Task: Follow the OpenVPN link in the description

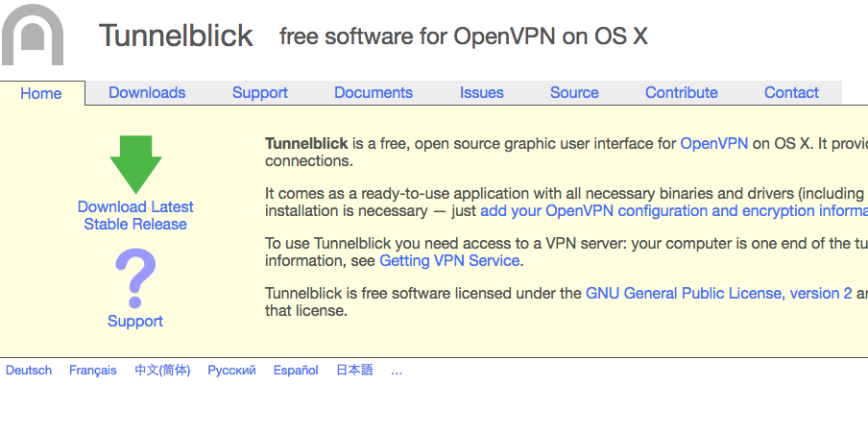Action: 713,144
